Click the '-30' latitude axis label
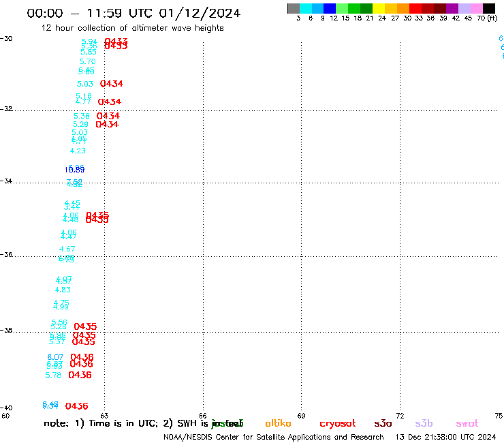The width and height of the screenshot is (504, 443). pos(6,39)
